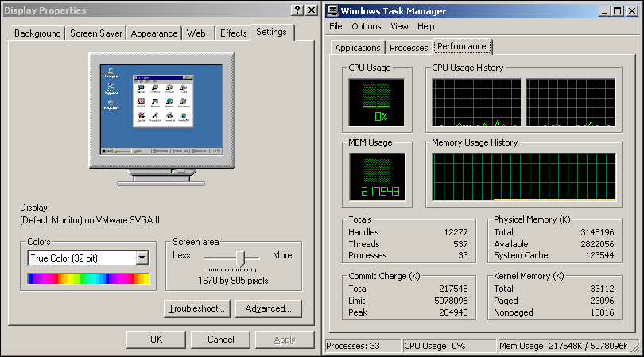Click Kernel Memory Nonpaged value 10016
644x357 pixels.
point(602,312)
